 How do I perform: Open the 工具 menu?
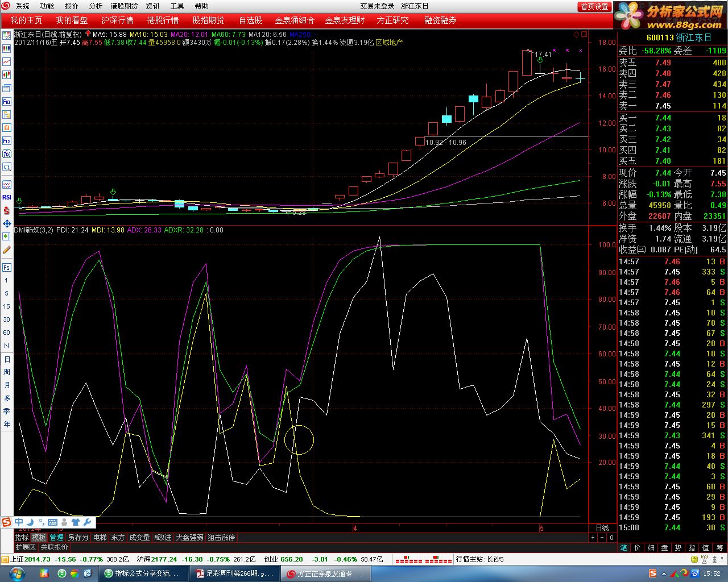[177, 6]
